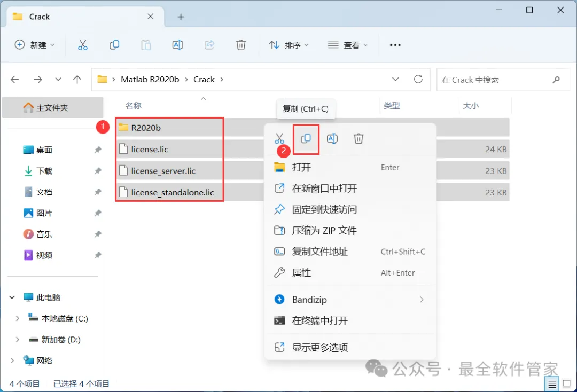577x392 pixels.
Task: Click the pin icon next to 文档
Action: (98, 192)
